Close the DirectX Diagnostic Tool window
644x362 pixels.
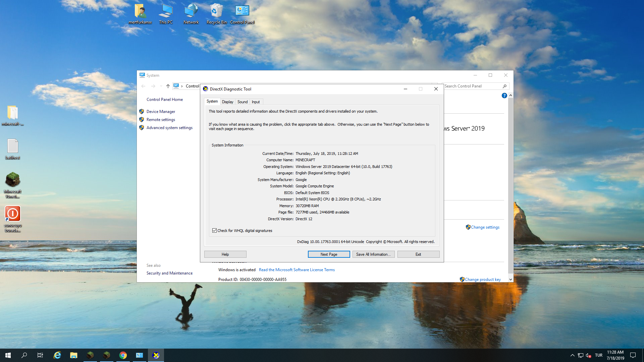[x=436, y=89]
